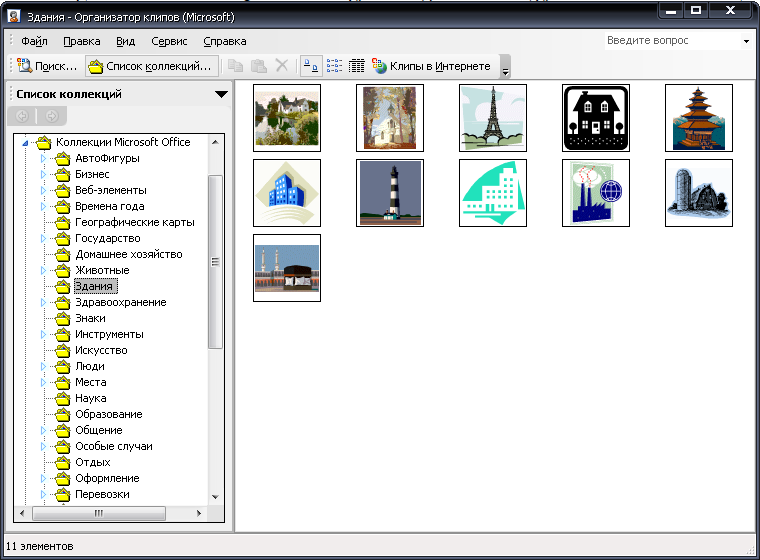Image resolution: width=760 pixels, height=560 pixels.
Task: Select the Здания collection
Action: point(95,286)
